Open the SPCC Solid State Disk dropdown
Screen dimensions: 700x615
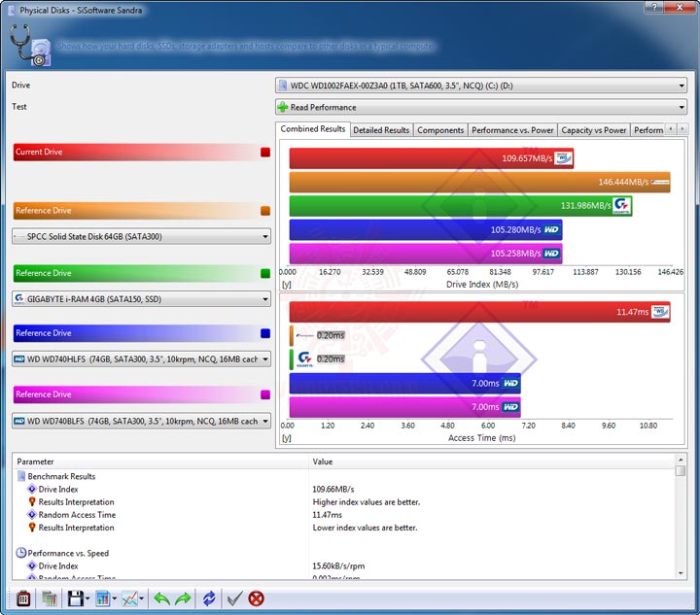click(x=141, y=236)
